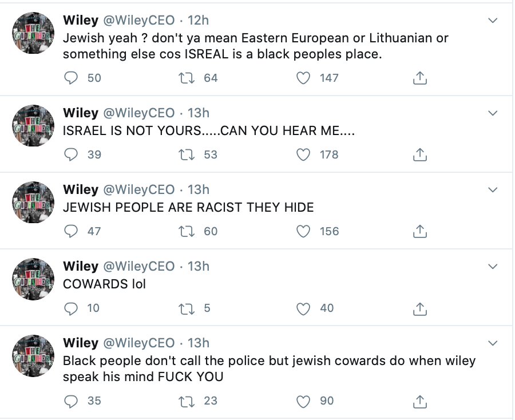The image size is (515, 420).
Task: Retweet the tweet with 64 retweets
Action: 186,78
